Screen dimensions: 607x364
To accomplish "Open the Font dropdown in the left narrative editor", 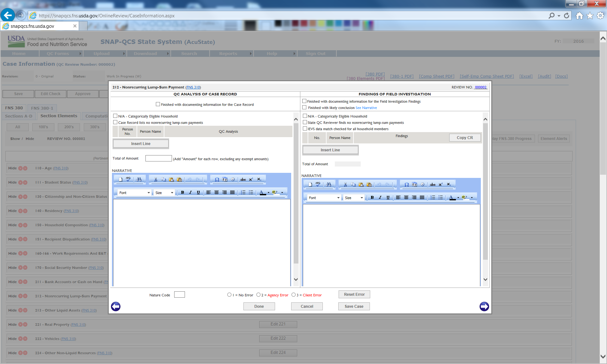I will (134, 192).
